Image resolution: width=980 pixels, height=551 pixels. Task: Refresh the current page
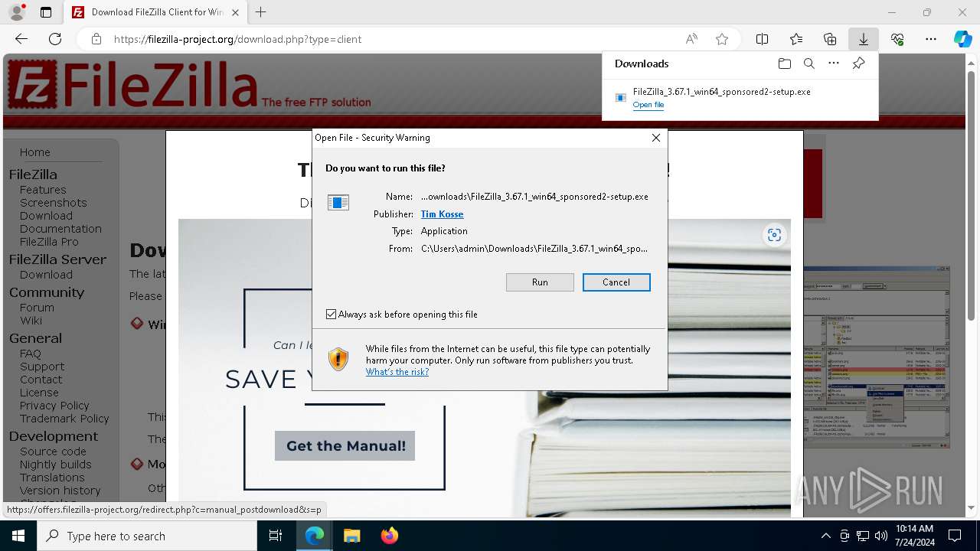click(x=55, y=39)
